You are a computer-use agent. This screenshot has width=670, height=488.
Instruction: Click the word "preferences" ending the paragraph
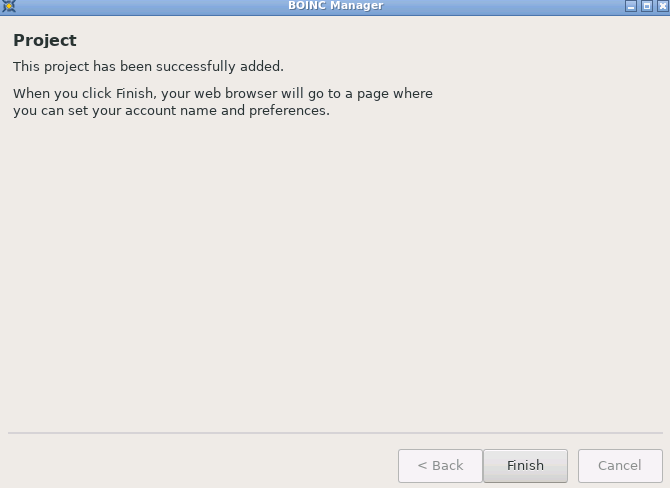(x=288, y=111)
